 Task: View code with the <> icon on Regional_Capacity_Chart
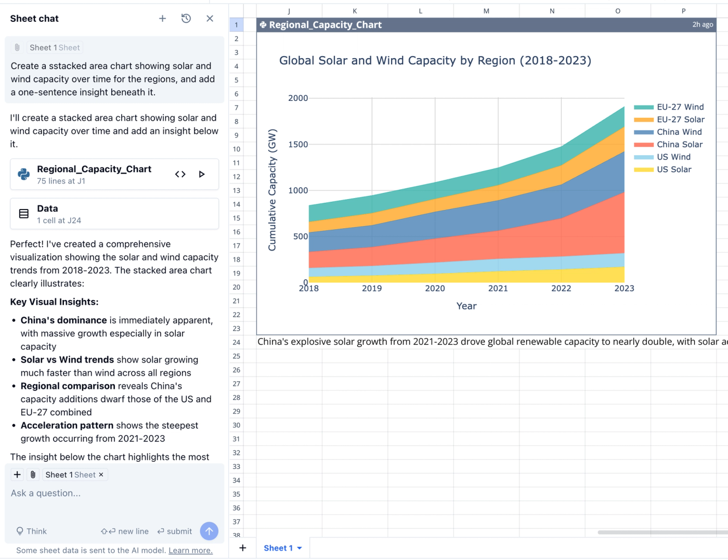click(x=180, y=174)
